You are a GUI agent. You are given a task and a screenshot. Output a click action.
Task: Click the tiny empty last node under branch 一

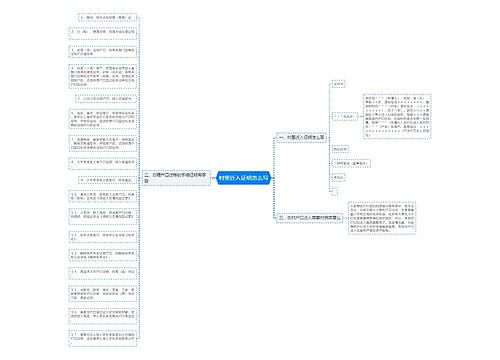pos(335,191)
